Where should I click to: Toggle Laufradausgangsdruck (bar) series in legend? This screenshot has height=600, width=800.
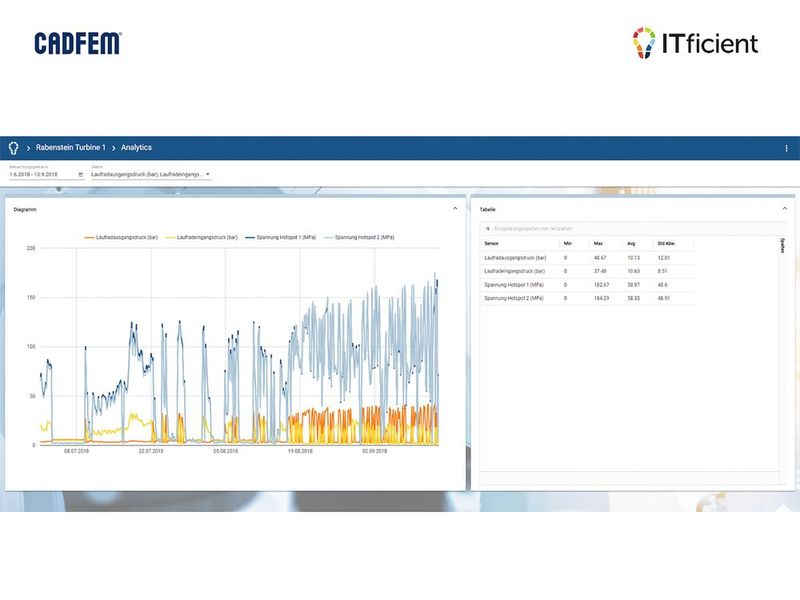[121, 237]
